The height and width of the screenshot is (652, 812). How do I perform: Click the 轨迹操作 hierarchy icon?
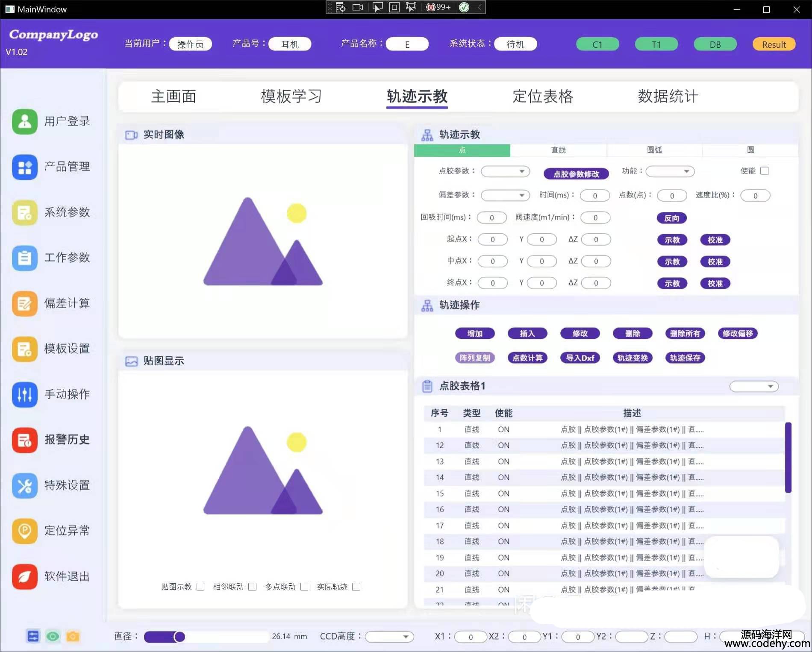tap(427, 305)
